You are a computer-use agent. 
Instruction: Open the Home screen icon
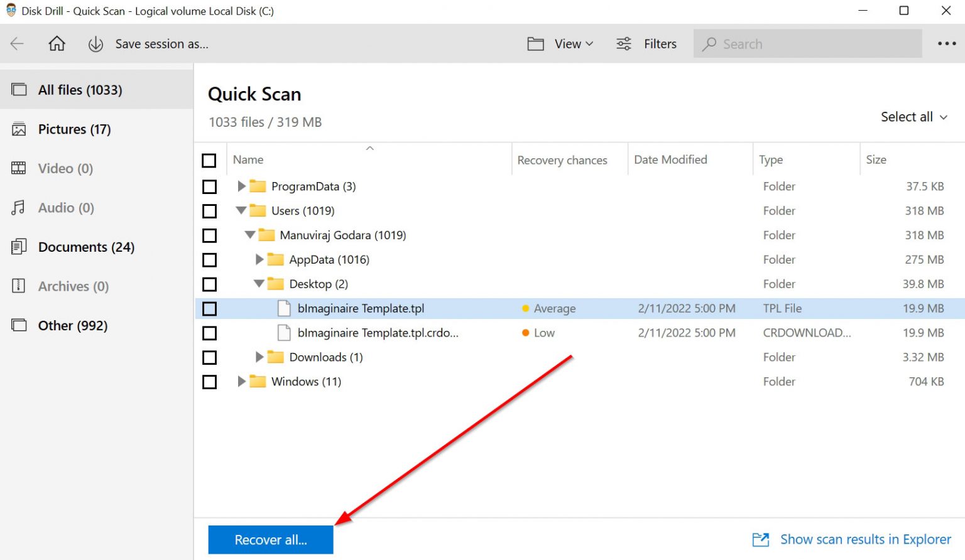tap(57, 43)
